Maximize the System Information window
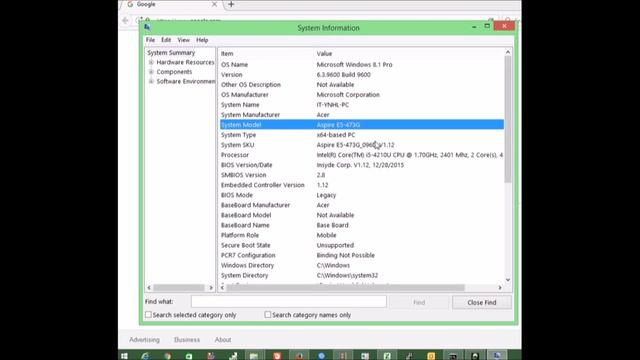Viewport: 640px width, 360px height. tap(487, 26)
